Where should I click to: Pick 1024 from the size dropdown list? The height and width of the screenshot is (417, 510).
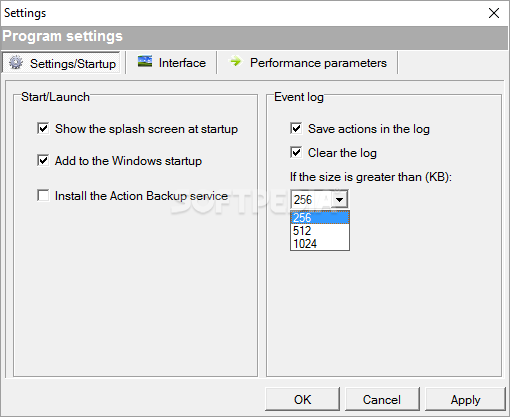[320, 244]
